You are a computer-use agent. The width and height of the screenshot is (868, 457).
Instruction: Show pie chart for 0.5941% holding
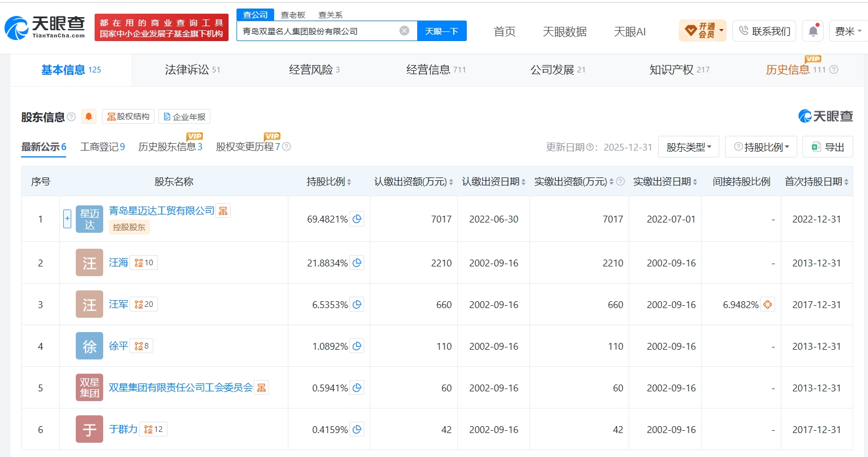click(x=357, y=388)
